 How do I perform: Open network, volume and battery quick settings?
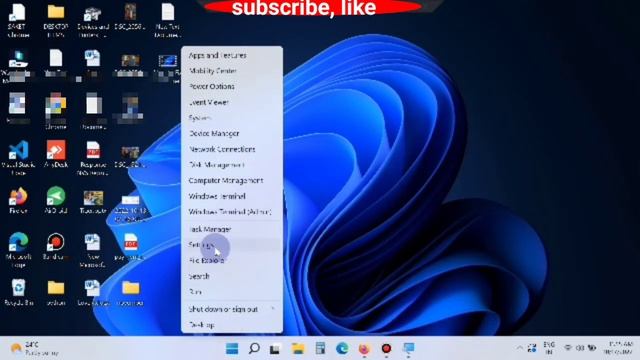click(580, 348)
